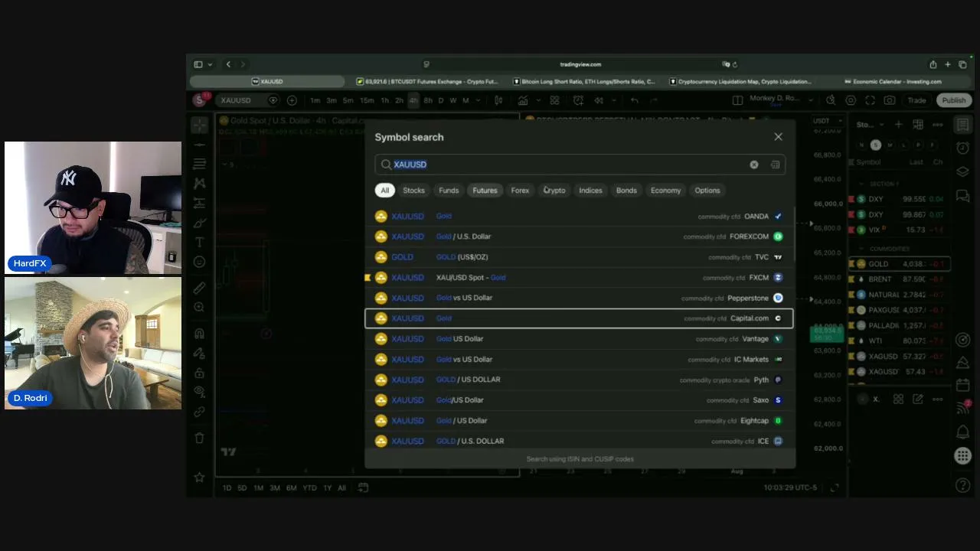This screenshot has width=980, height=551.
Task: Choose the XAUUSD IC Markets result
Action: click(x=580, y=359)
